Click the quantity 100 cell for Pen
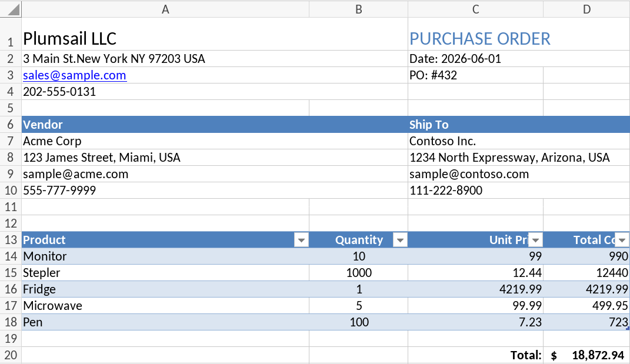The width and height of the screenshot is (630, 364). pos(358,322)
